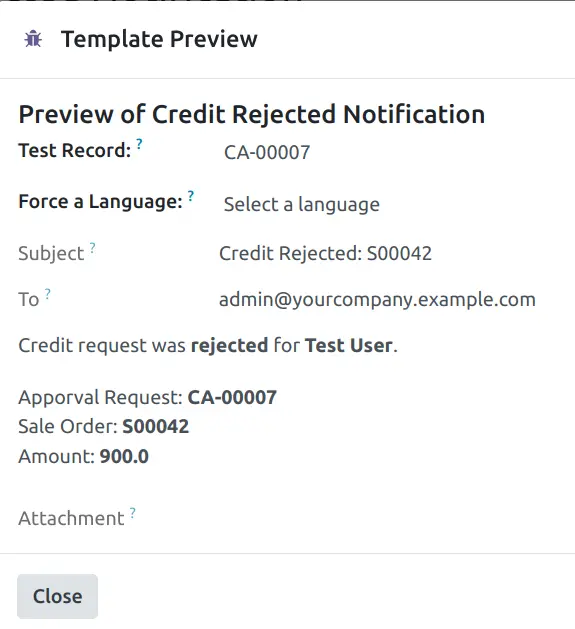575x629 pixels.
Task: Click the Force a Language label
Action: [x=100, y=202]
